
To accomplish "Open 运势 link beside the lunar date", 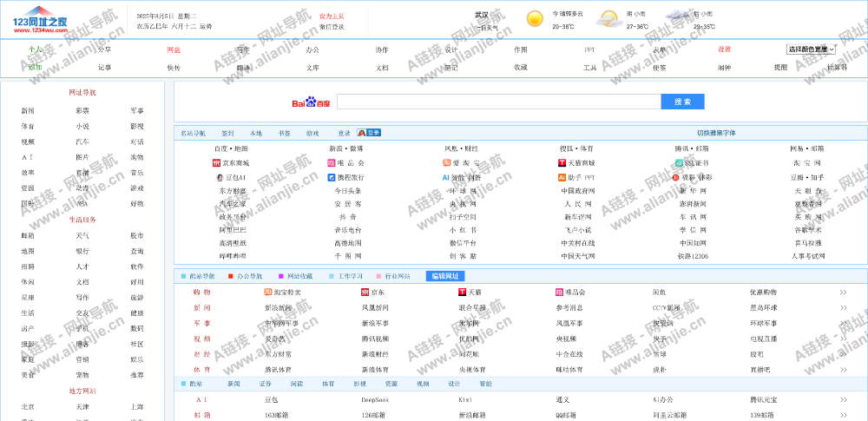I will [x=206, y=27].
